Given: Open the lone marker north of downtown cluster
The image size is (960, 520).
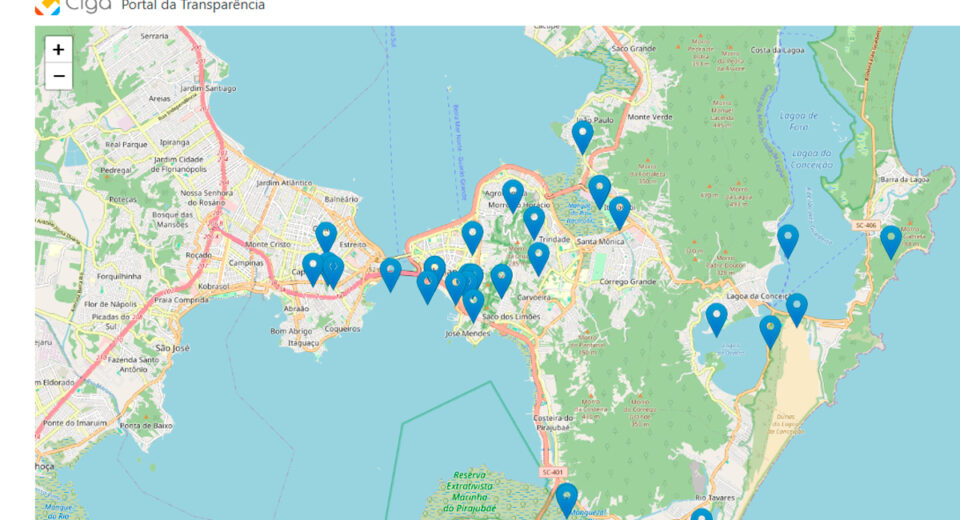Looking at the screenshot, I should coord(472,238).
